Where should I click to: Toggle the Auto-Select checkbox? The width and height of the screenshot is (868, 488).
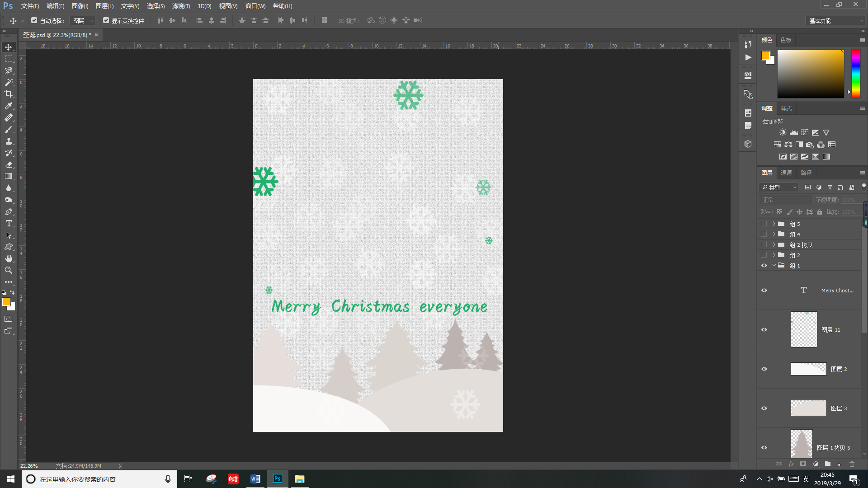(34, 20)
